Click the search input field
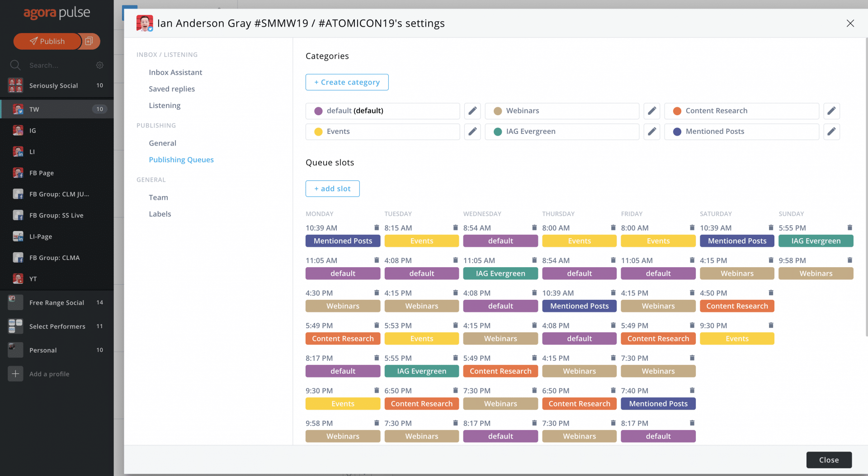The image size is (868, 476). point(59,65)
